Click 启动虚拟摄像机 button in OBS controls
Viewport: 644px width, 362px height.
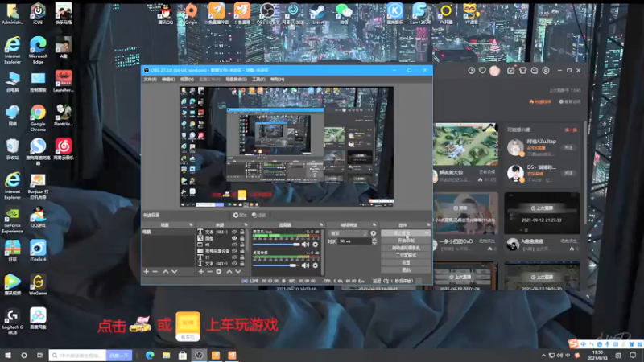[x=406, y=248]
